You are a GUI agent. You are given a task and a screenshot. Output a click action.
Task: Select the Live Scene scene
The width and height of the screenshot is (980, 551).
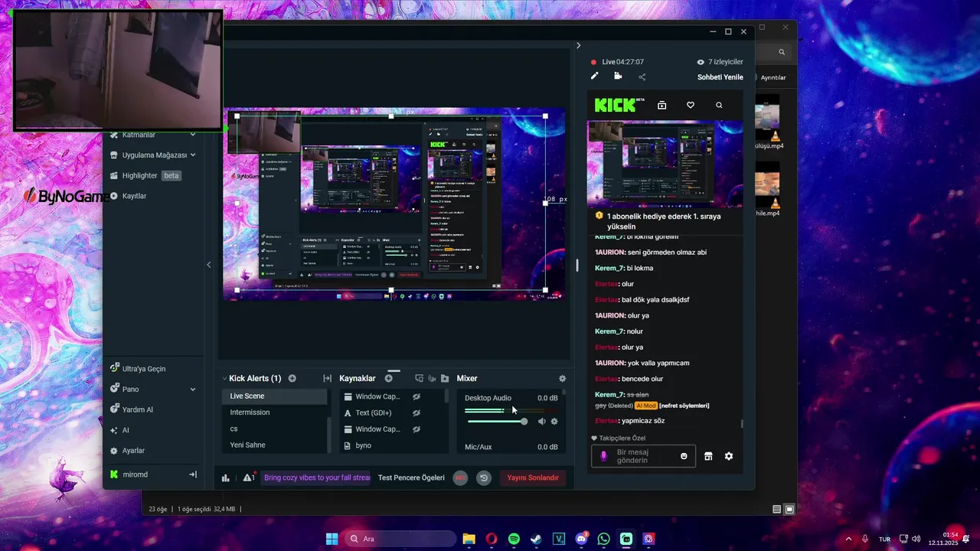pos(275,396)
